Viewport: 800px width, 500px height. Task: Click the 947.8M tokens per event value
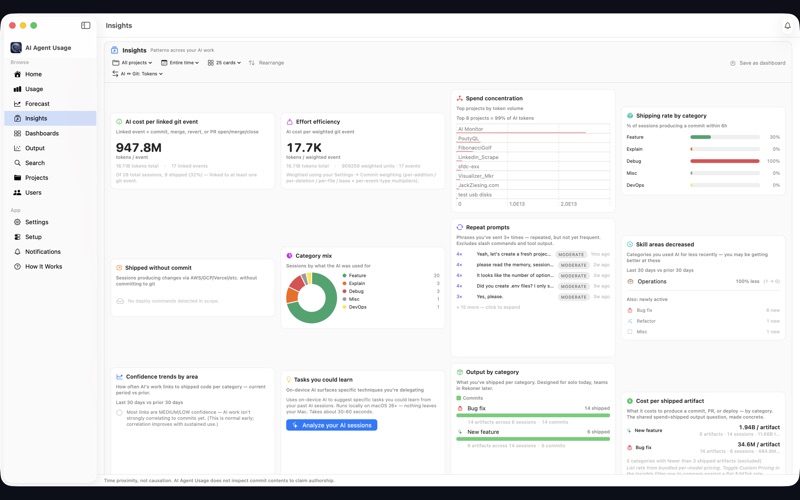coord(139,147)
